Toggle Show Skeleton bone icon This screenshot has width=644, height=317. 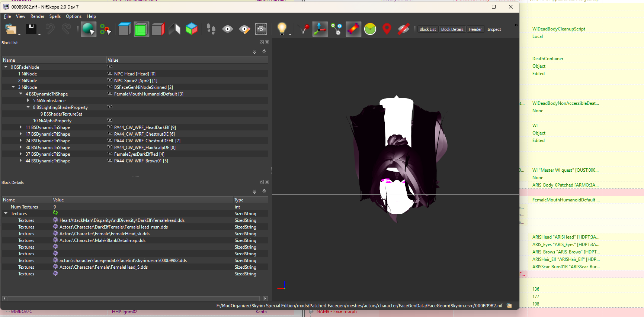pyautogui.click(x=353, y=29)
